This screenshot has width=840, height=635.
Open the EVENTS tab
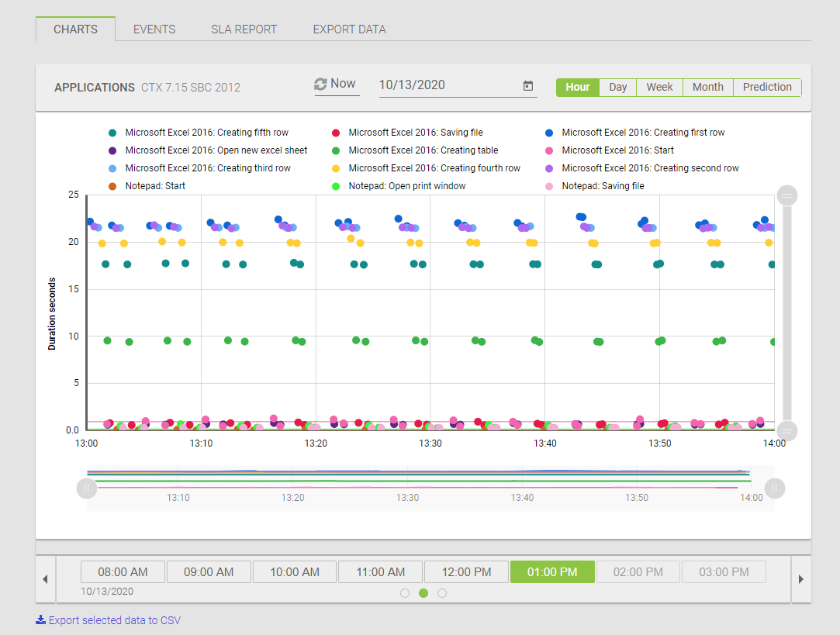point(154,29)
